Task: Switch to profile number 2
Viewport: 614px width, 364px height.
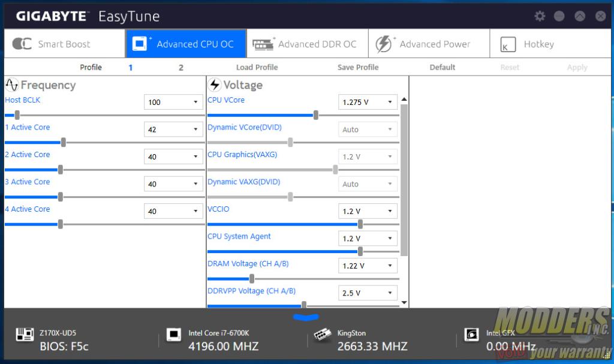Action: (x=181, y=67)
